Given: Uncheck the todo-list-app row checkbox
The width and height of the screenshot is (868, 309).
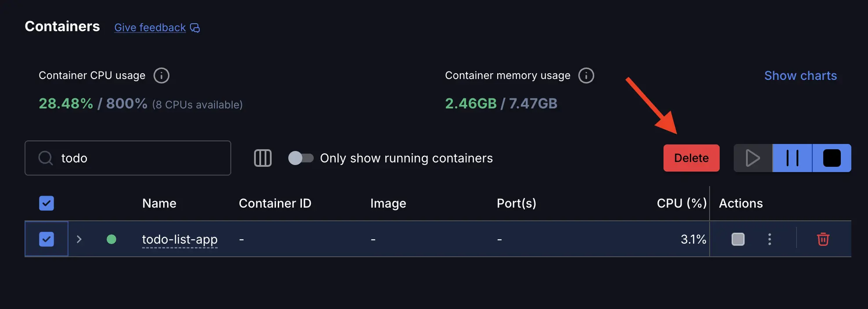Looking at the screenshot, I should tap(46, 239).
